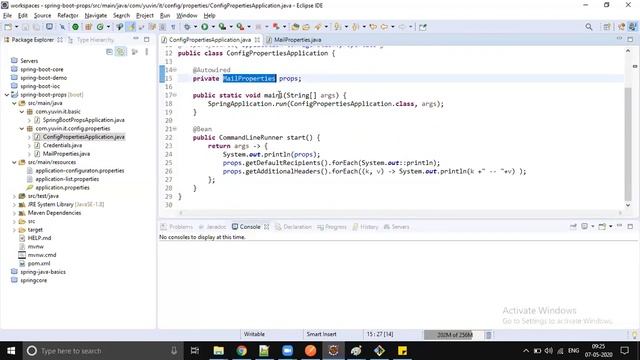Screen dimensions: 640x360
Task: Open Sticky Notes from the taskbar
Action: 402,351
